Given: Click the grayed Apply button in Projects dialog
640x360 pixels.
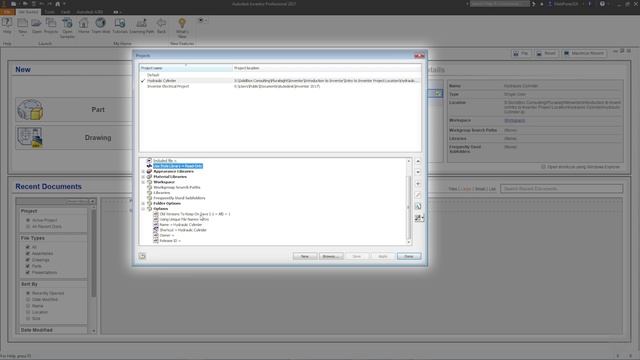Looking at the screenshot, I should tap(383, 256).
